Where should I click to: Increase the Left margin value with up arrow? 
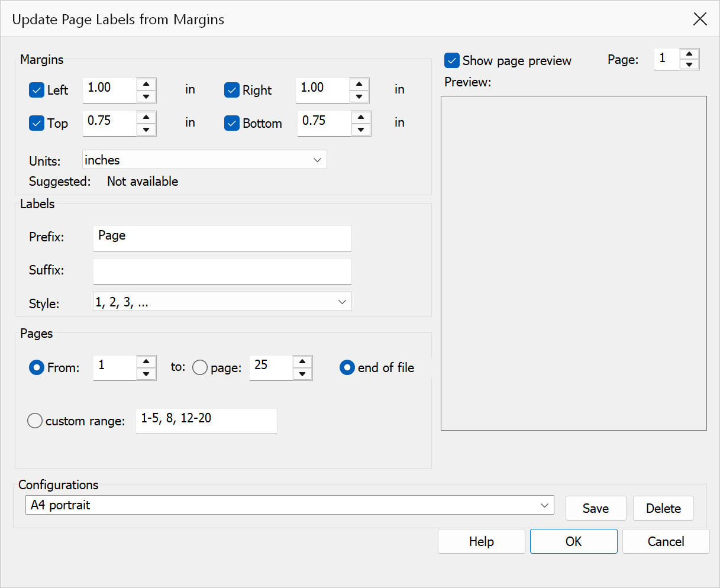[146, 84]
